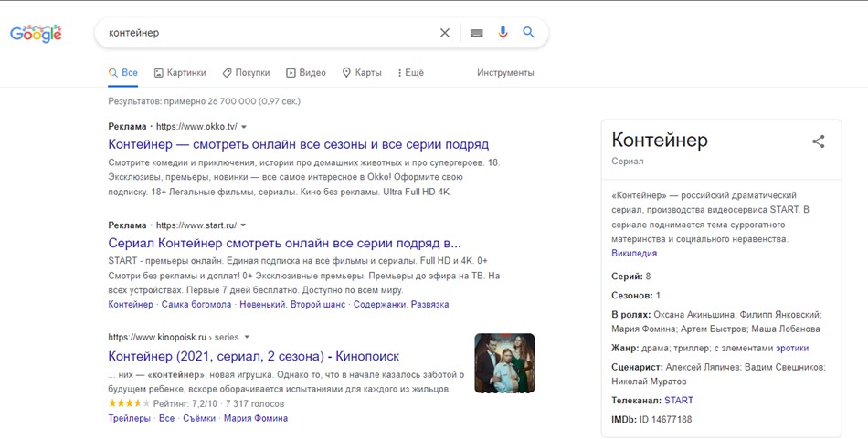Share the Контейнер knowledge panel
This screenshot has width=868, height=439.
818,141
